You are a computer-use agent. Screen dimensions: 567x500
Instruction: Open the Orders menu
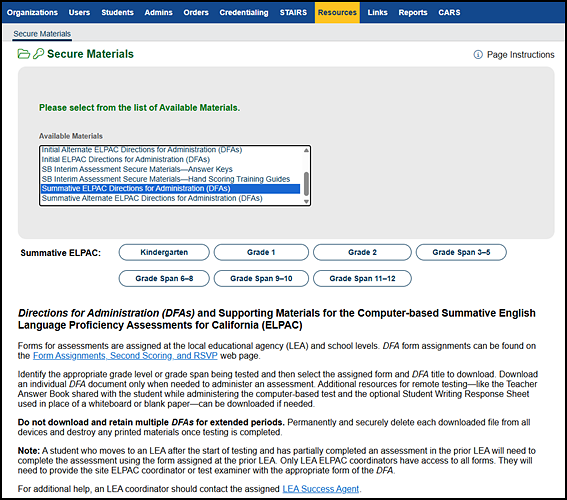[196, 13]
